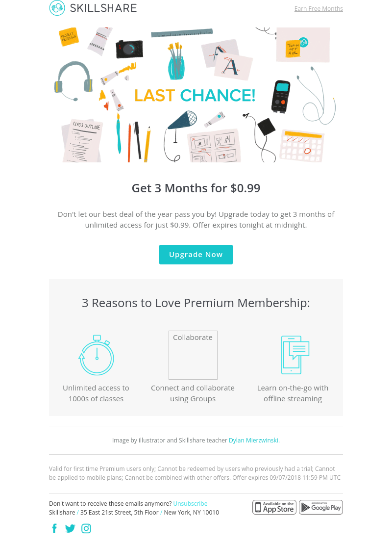Image resolution: width=392 pixels, height=545 pixels.
Task: Follow the Earn Free Months link
Action: pos(318,9)
